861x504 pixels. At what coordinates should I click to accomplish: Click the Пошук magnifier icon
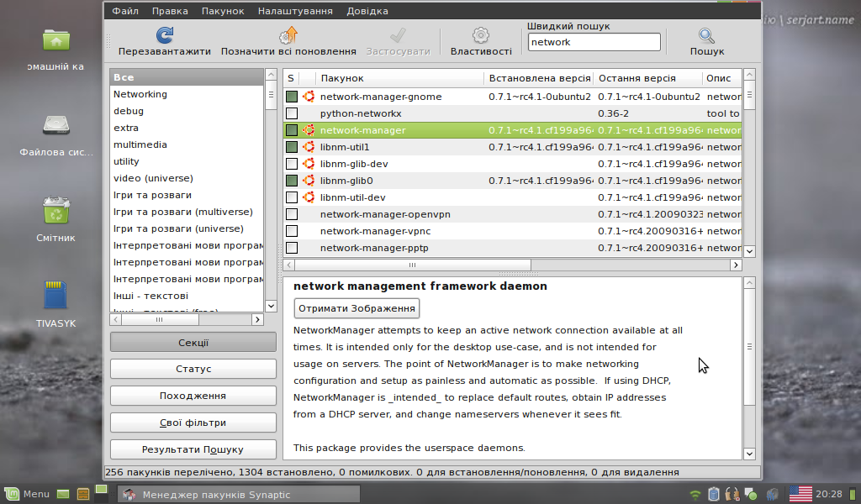pyautogui.click(x=706, y=35)
